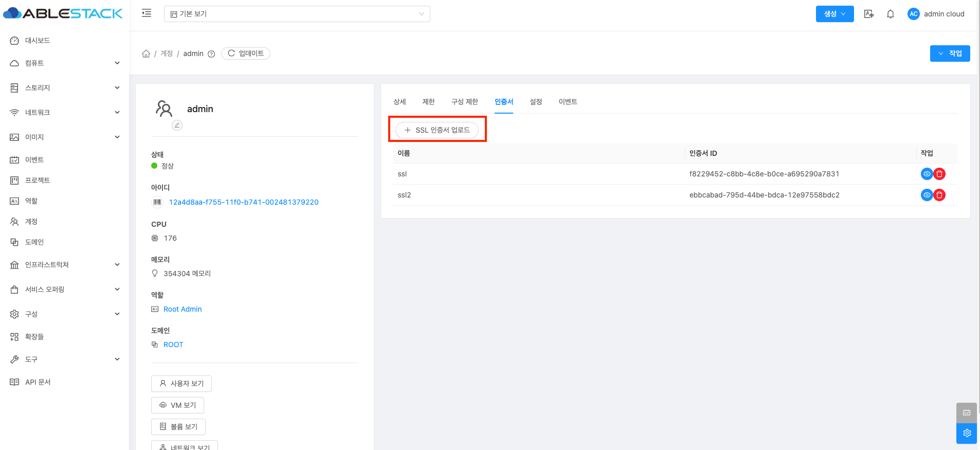
Task: Click 사용자 보기 button
Action: (182, 384)
